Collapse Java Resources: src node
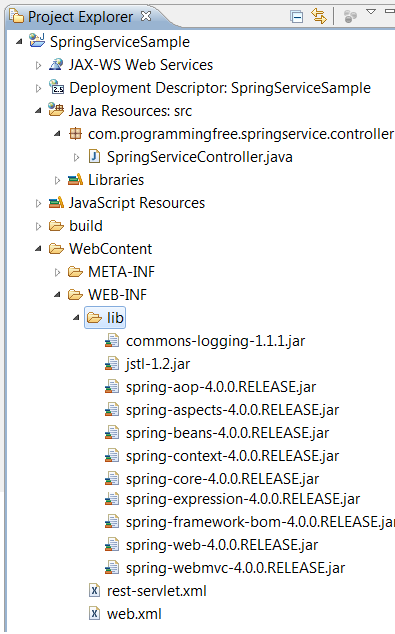Viewport: 395px width, 634px height. tap(38, 110)
